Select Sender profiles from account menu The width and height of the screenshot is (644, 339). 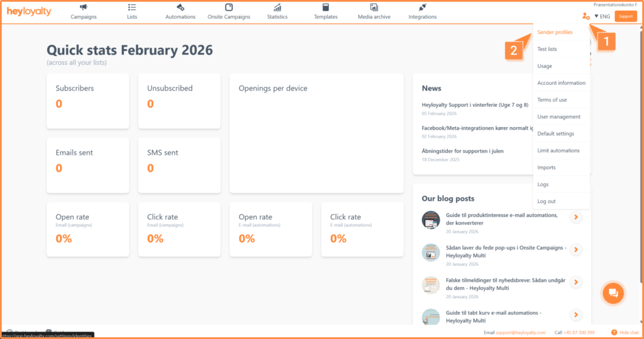click(x=555, y=32)
